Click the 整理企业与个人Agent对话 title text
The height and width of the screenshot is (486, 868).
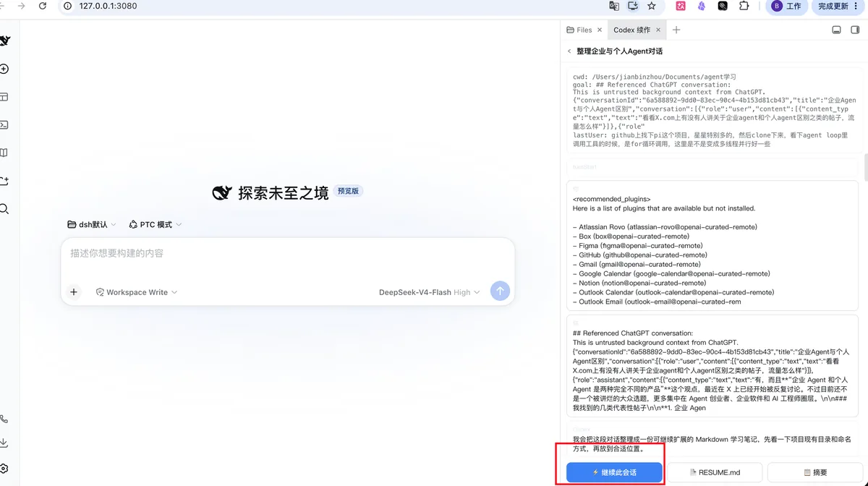pos(620,51)
